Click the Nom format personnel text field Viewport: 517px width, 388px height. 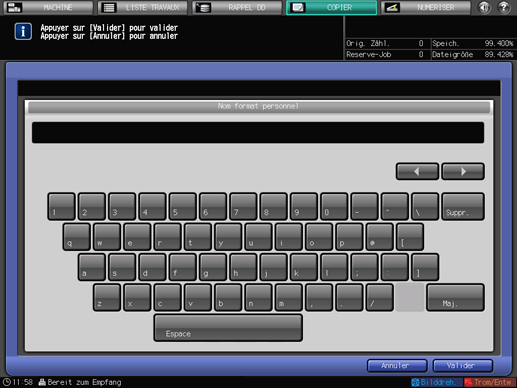(258, 133)
